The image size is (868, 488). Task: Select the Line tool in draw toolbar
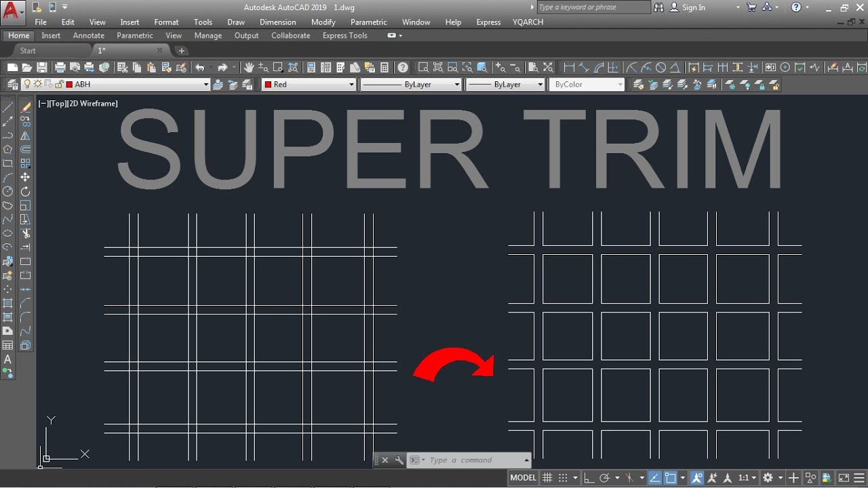pyautogui.click(x=8, y=107)
